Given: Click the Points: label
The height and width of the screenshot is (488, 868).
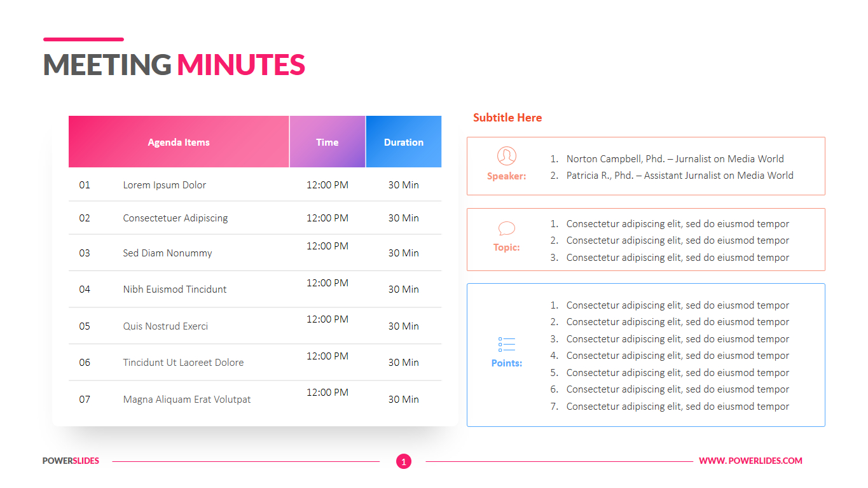Looking at the screenshot, I should point(507,363).
